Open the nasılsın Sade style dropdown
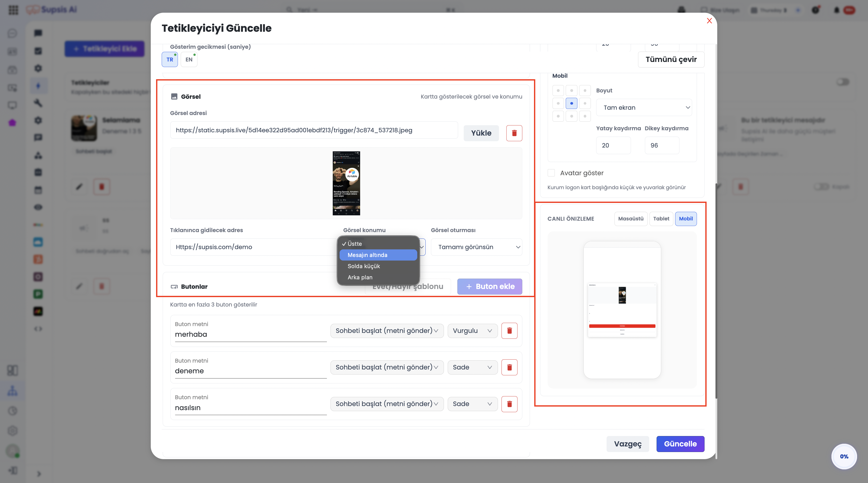Image resolution: width=868 pixels, height=483 pixels. coord(472,404)
